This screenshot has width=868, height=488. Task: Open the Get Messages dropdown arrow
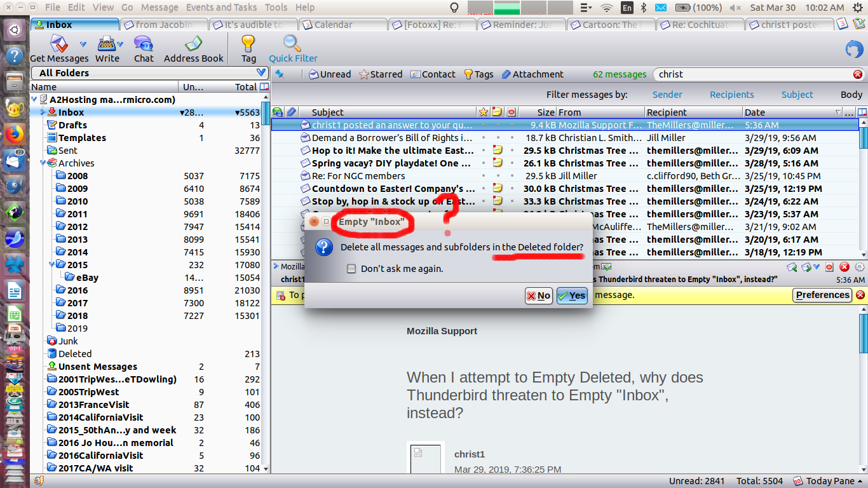[83, 44]
